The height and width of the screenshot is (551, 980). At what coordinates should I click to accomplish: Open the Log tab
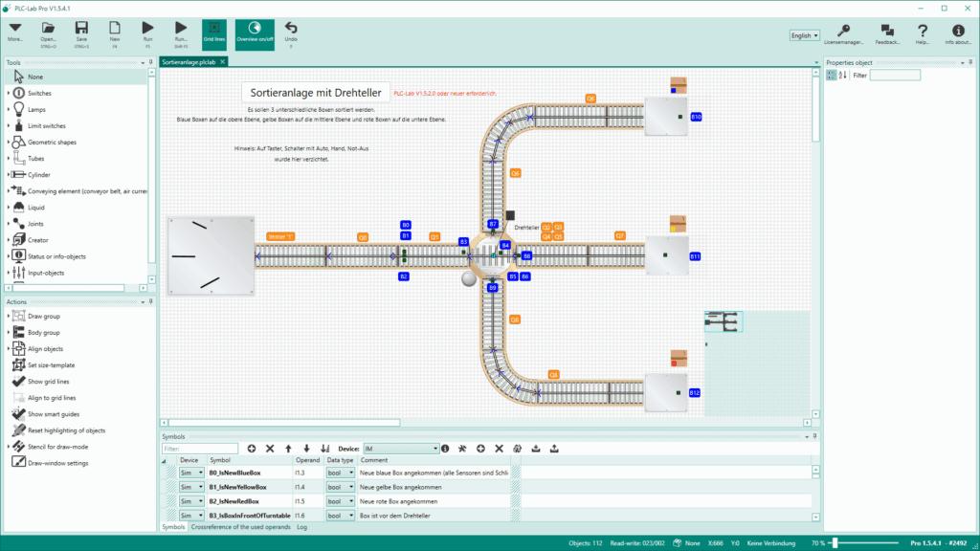pos(301,527)
